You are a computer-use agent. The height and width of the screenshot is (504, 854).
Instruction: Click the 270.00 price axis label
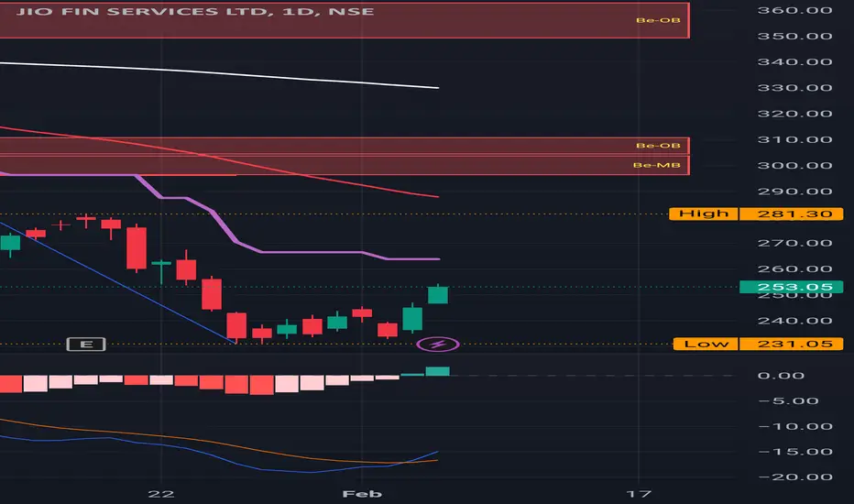(794, 243)
